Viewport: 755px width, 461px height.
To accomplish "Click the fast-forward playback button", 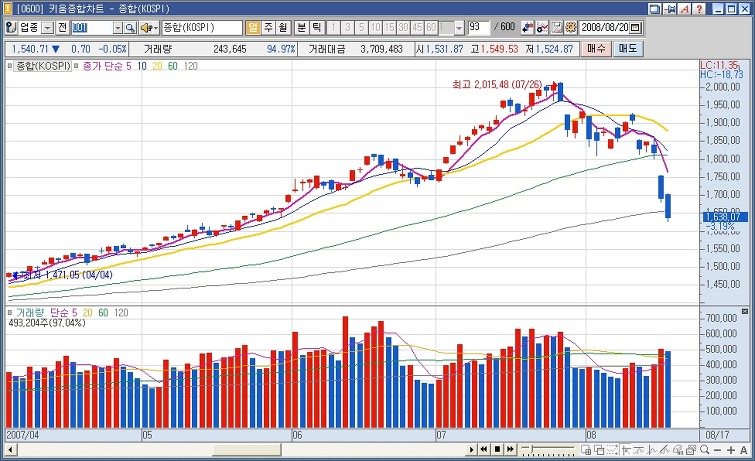I will (x=508, y=450).
